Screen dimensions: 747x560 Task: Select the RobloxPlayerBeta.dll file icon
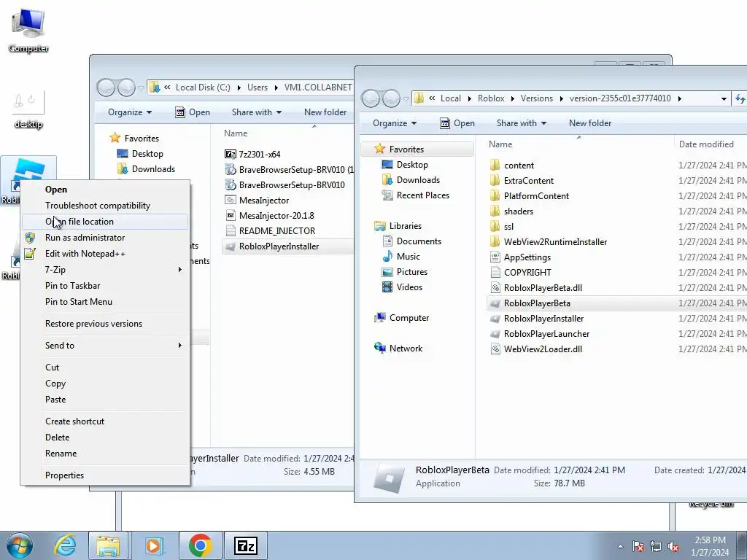(495, 287)
